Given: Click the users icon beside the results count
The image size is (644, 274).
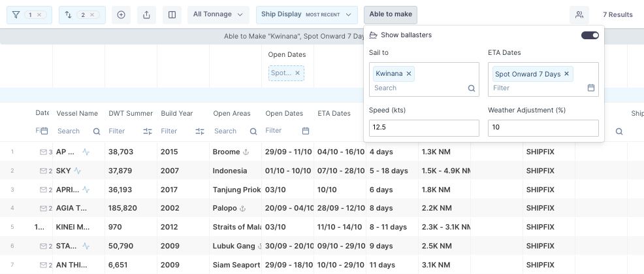Looking at the screenshot, I should coord(579,14).
